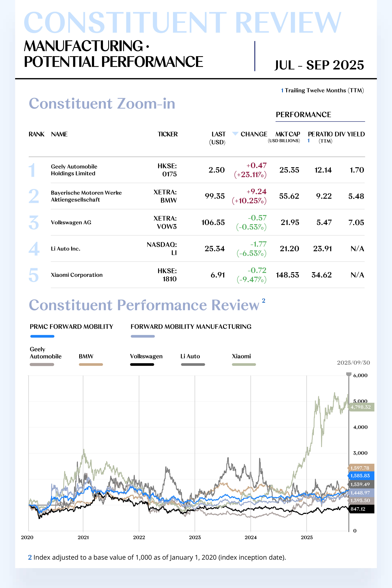Screen dimensions: 392x588
Task: Click the Xiaomi legend swatch
Action: [x=244, y=365]
